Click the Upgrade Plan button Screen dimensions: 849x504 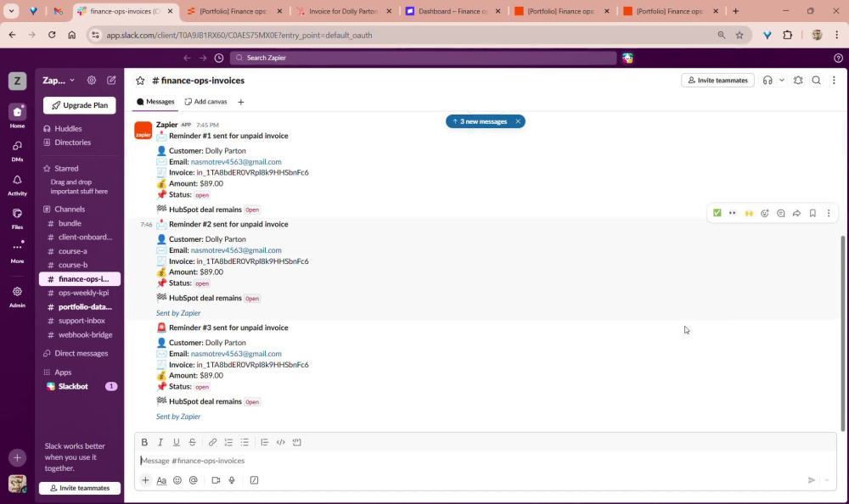[x=80, y=105]
